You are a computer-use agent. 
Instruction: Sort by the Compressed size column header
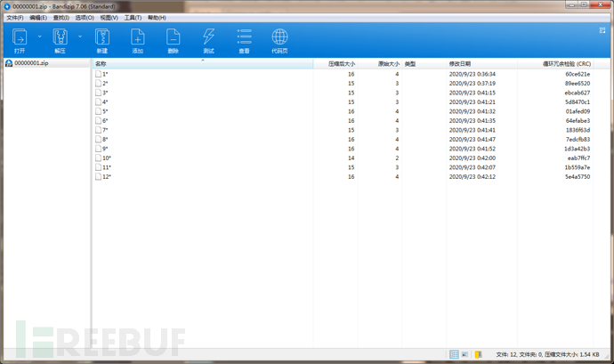click(x=335, y=64)
